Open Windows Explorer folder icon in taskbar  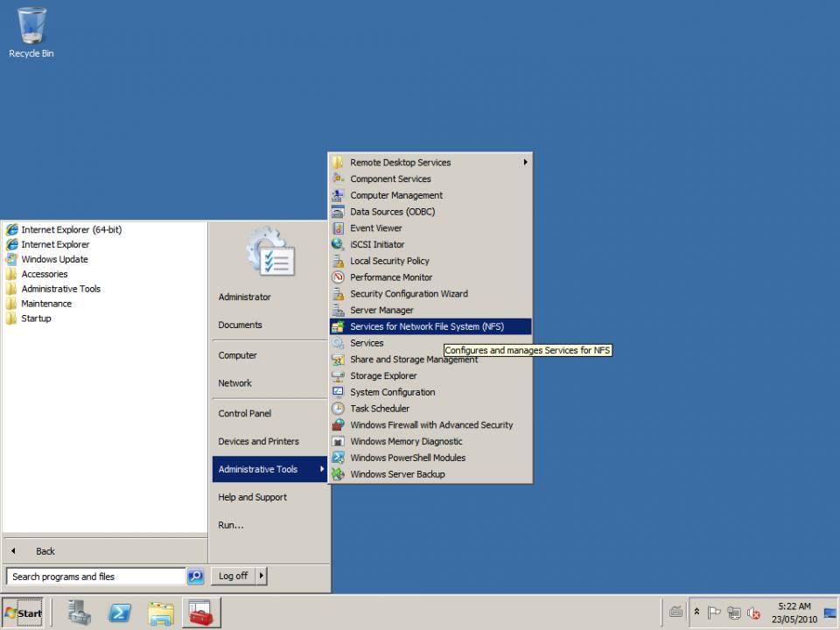click(x=161, y=612)
